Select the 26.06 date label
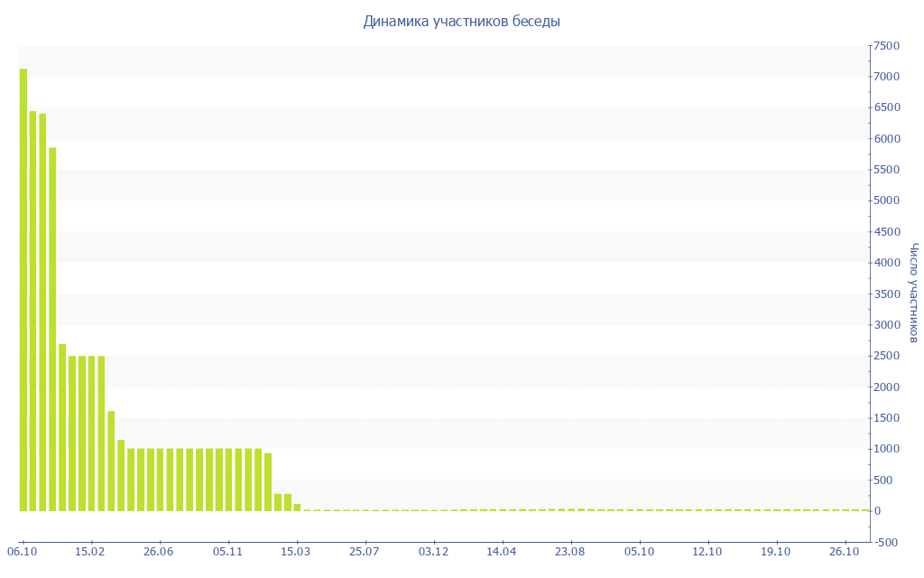Screen dimensions: 924x578 coord(159,551)
